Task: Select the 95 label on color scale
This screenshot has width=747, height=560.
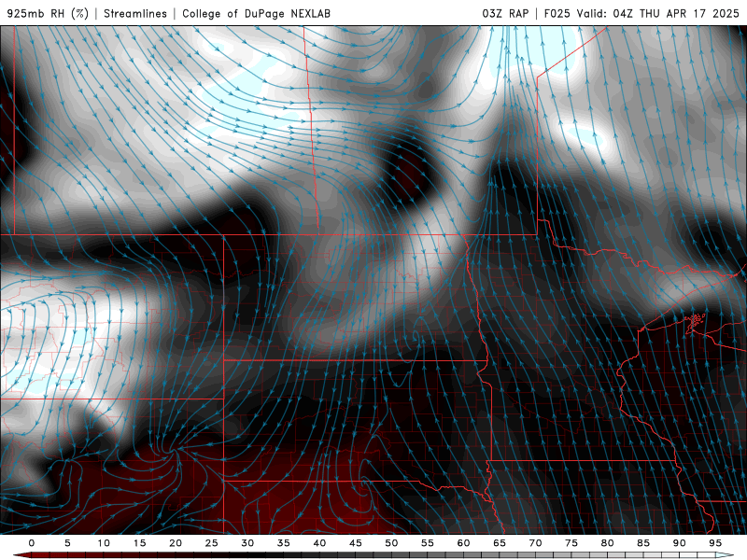Action: tap(715, 543)
